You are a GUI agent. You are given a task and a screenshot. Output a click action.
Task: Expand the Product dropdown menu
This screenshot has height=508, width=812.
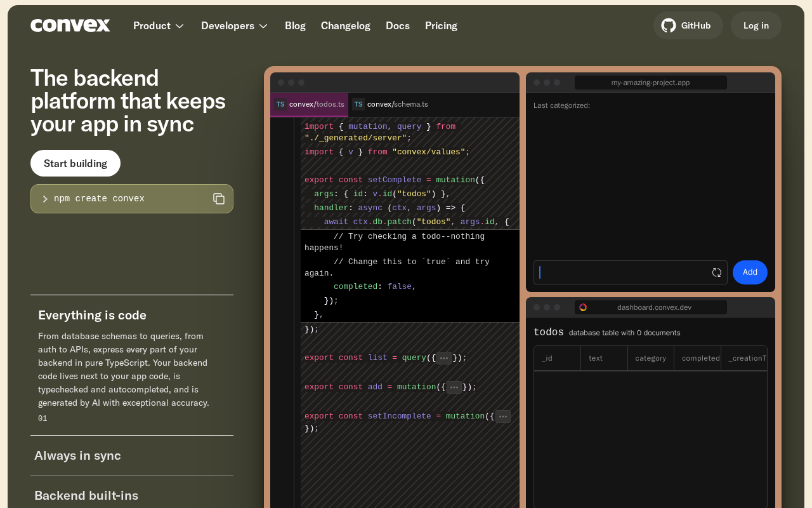159,25
